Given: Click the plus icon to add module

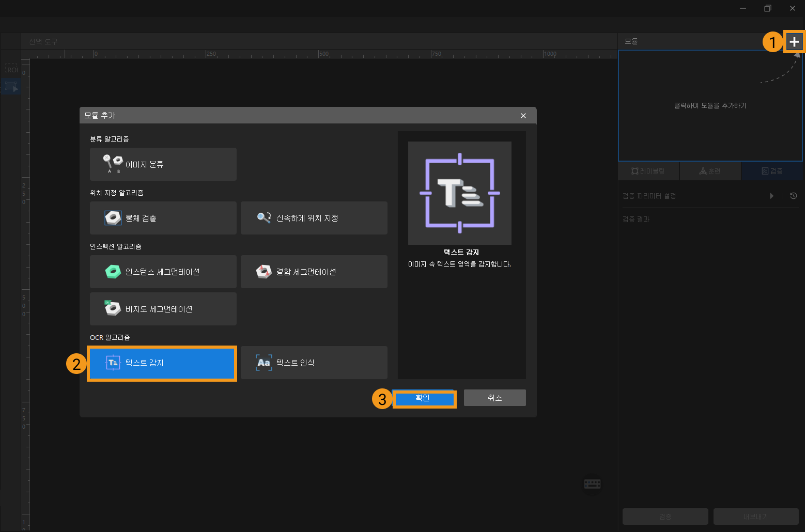Looking at the screenshot, I should (794, 42).
